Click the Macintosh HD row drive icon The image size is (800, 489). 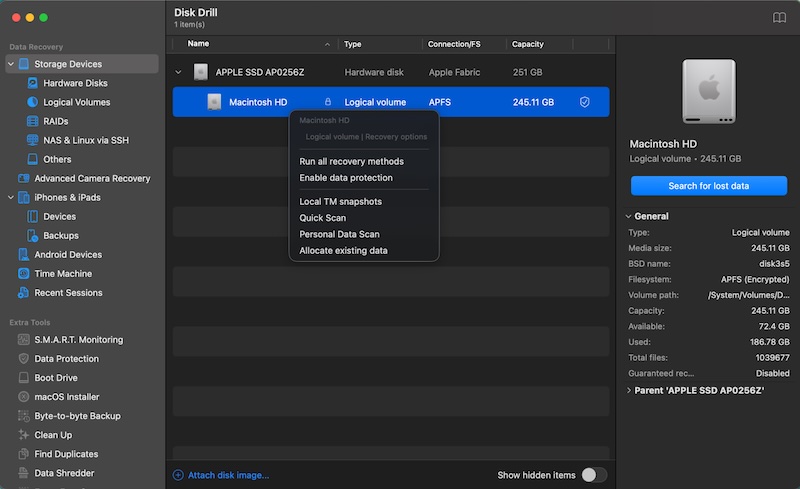coord(214,102)
